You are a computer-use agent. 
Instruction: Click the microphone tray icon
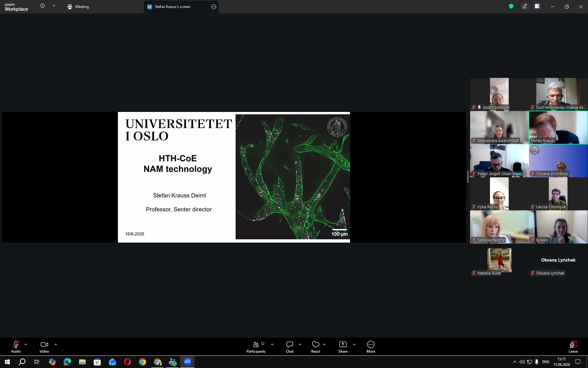click(537, 362)
